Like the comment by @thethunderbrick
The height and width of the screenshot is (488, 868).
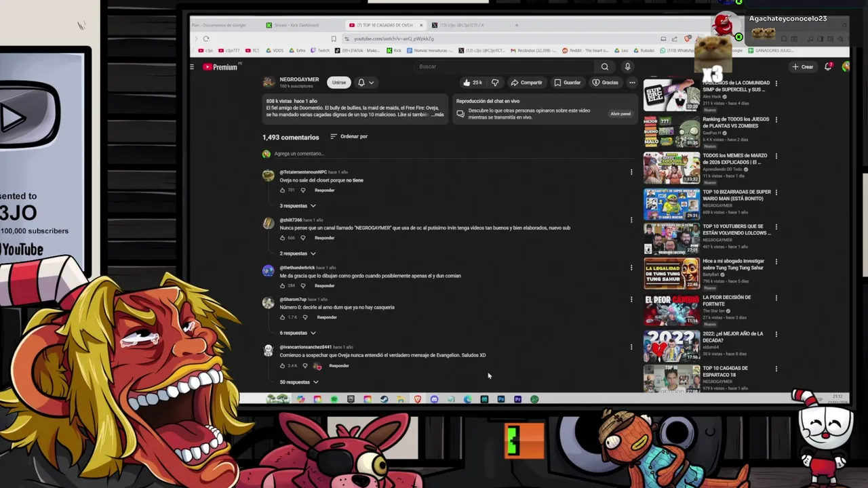click(282, 285)
